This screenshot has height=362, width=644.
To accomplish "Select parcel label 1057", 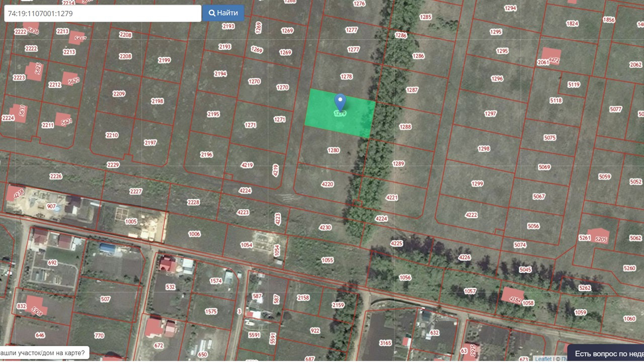I will click(470, 291).
